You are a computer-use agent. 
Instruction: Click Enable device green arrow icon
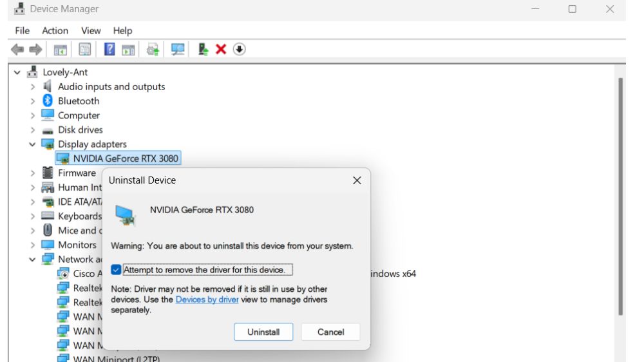click(x=203, y=50)
